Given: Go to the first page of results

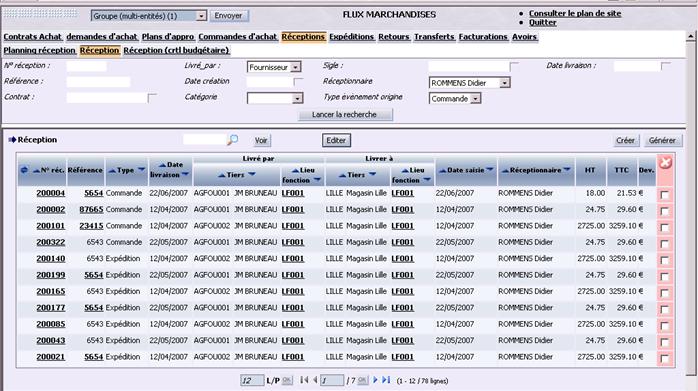Looking at the screenshot, I should pyautogui.click(x=304, y=380).
